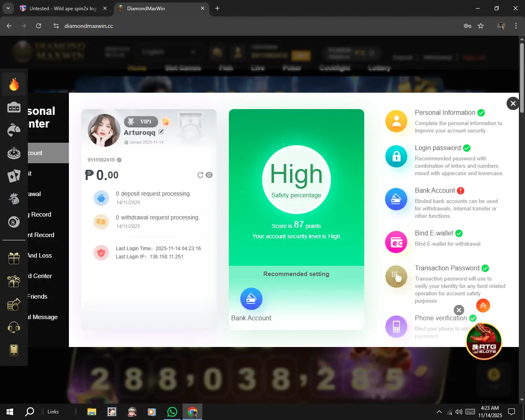Show hidden system tray icons
525x420 pixels.
pos(439,412)
